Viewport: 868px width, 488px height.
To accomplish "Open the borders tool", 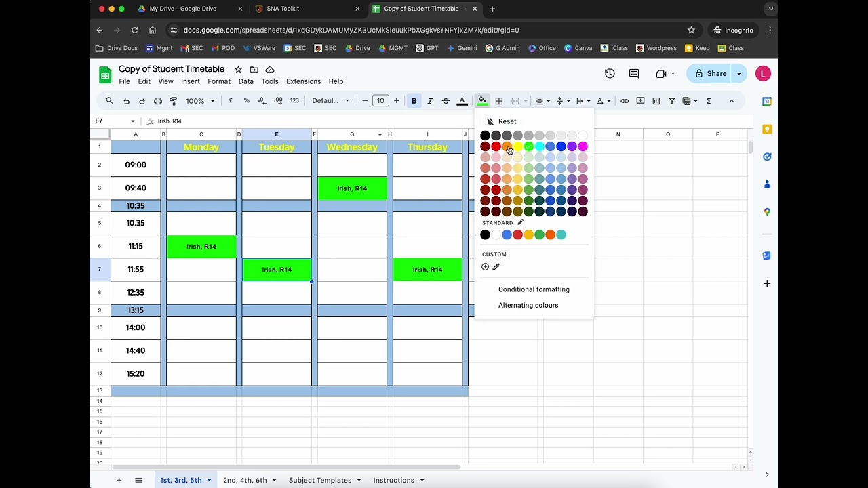I will coord(499,101).
